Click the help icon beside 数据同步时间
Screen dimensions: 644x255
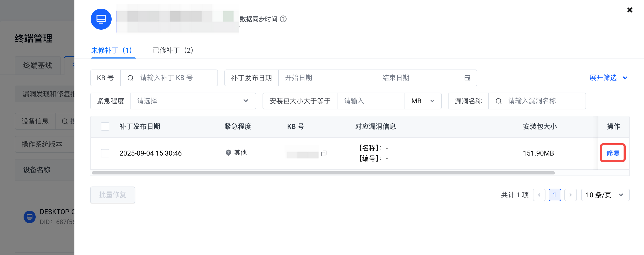tap(283, 19)
